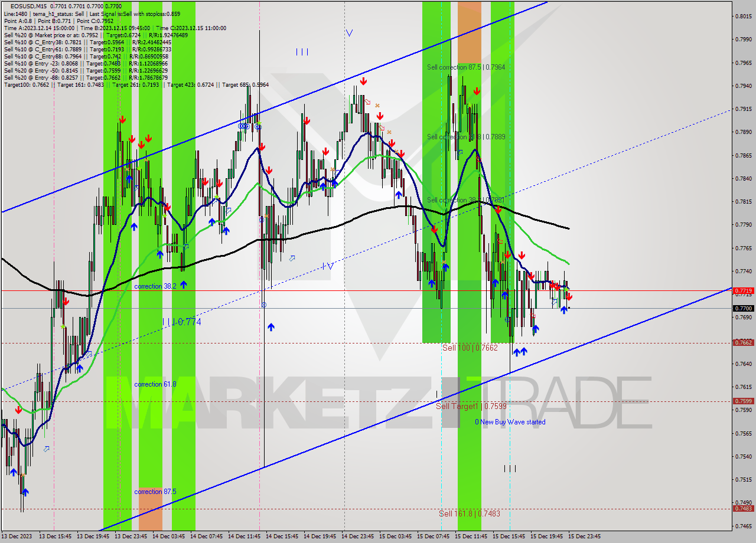Click the '14 Dec 03:45' time axis label
The height and width of the screenshot is (543, 756).
point(168,537)
